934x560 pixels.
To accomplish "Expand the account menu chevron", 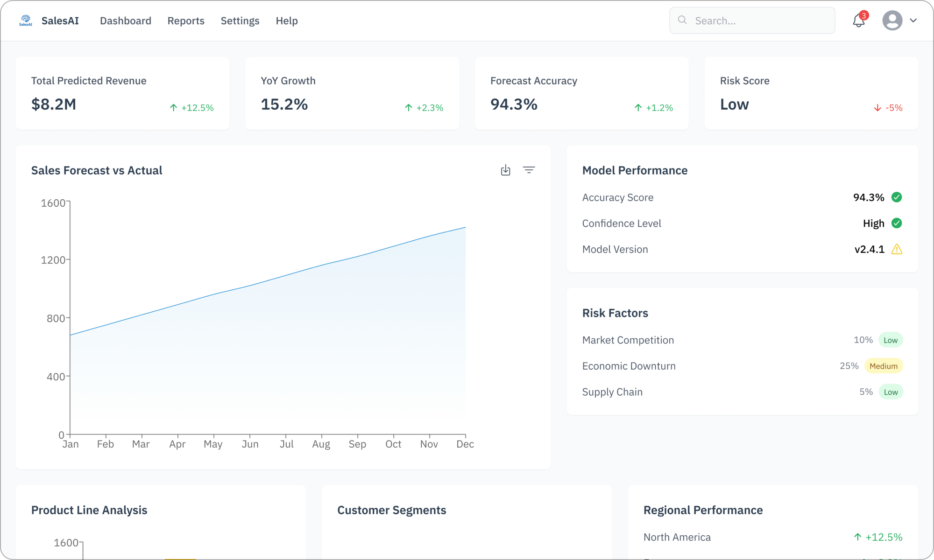I will click(912, 21).
